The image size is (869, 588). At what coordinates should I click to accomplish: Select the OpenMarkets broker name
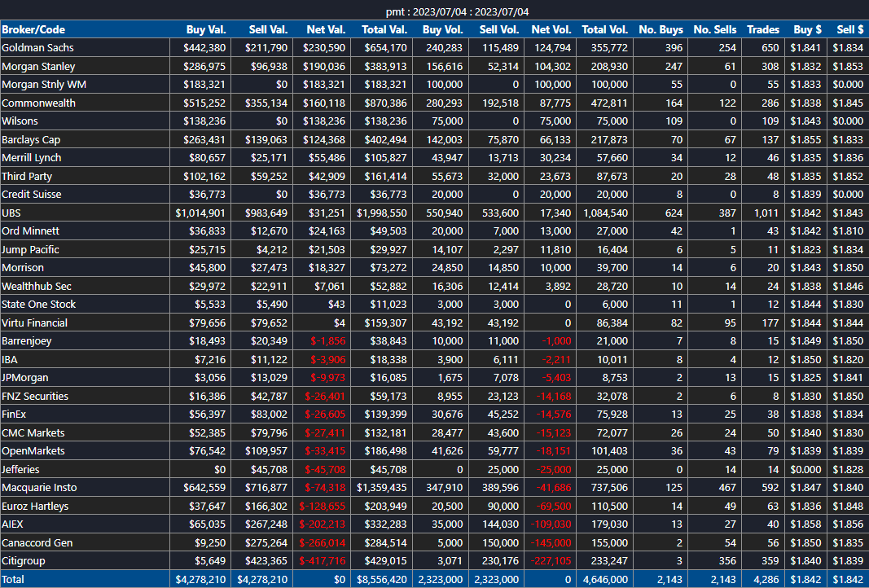(x=33, y=450)
